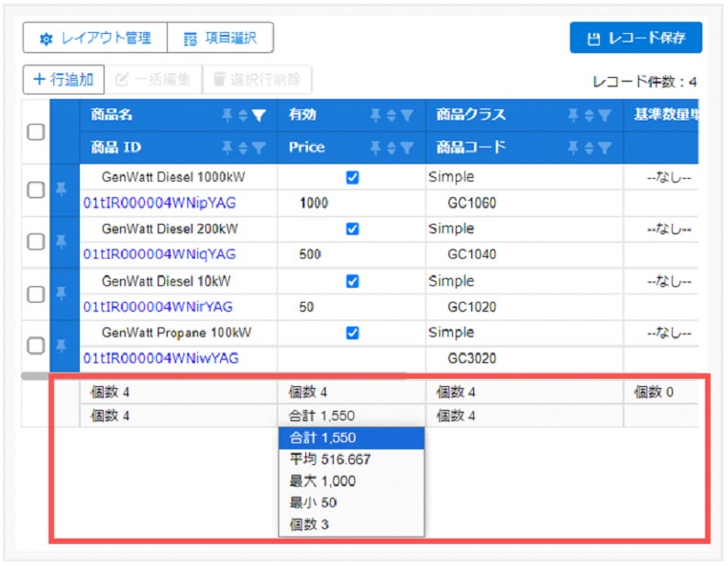Click the Price cell showing 500

point(351,254)
